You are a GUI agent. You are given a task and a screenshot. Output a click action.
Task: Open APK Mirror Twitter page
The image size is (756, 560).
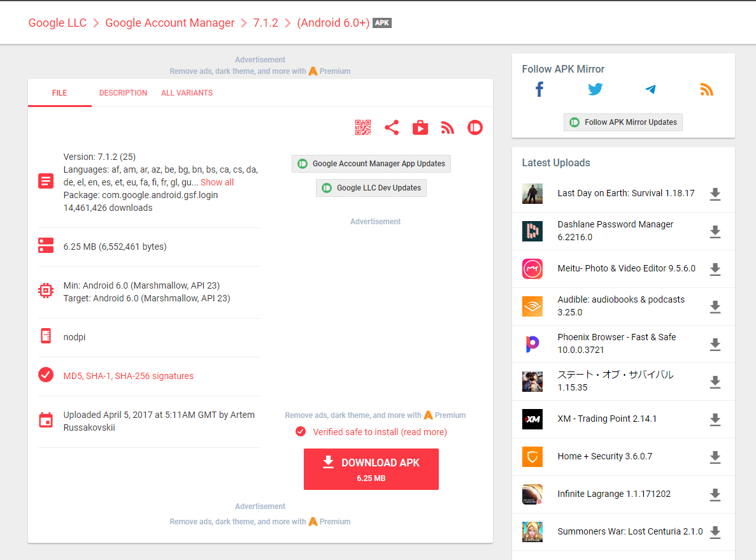(595, 89)
